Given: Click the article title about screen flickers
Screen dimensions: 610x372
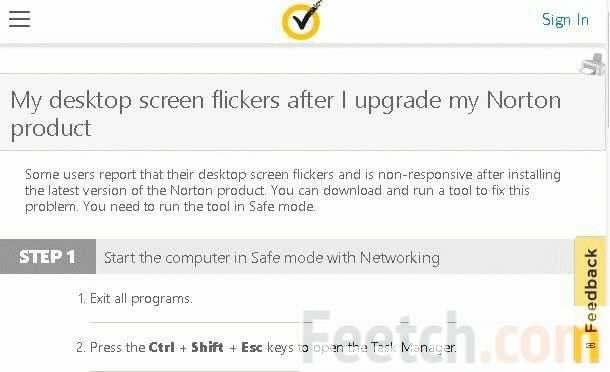Looking at the screenshot, I should [285, 114].
